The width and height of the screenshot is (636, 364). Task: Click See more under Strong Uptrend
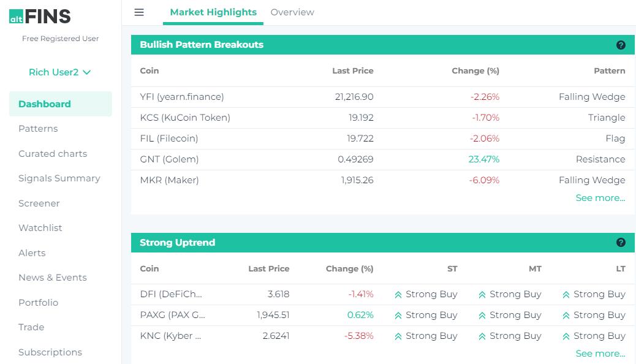coord(600,354)
